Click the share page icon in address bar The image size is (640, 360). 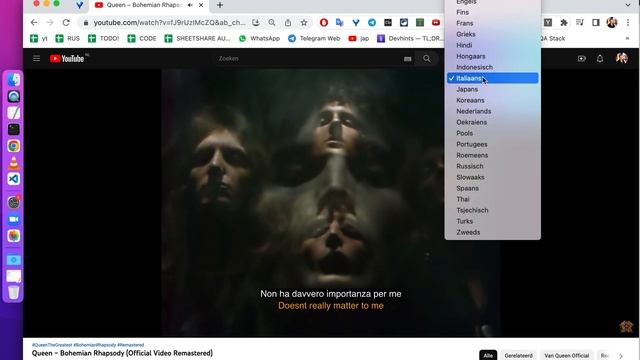click(x=288, y=23)
